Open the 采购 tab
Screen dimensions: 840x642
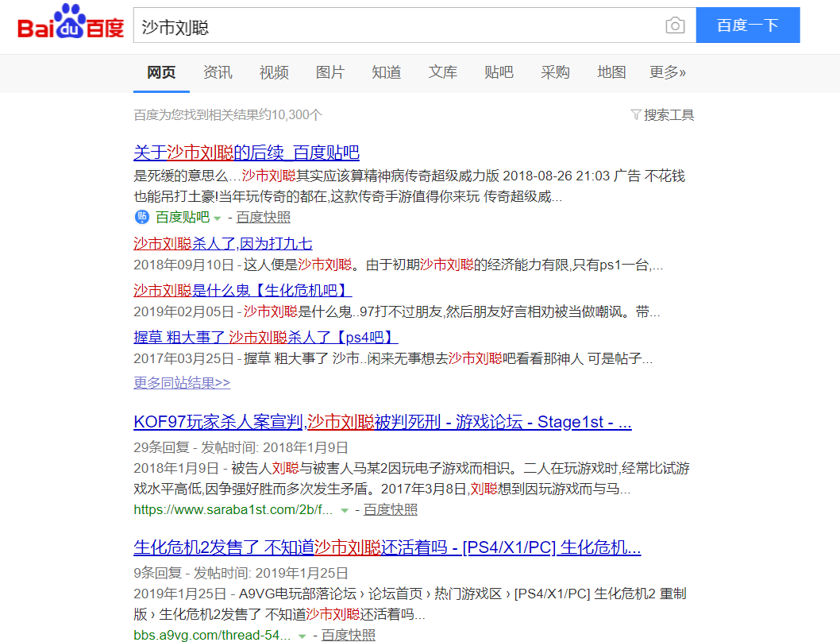coord(555,72)
